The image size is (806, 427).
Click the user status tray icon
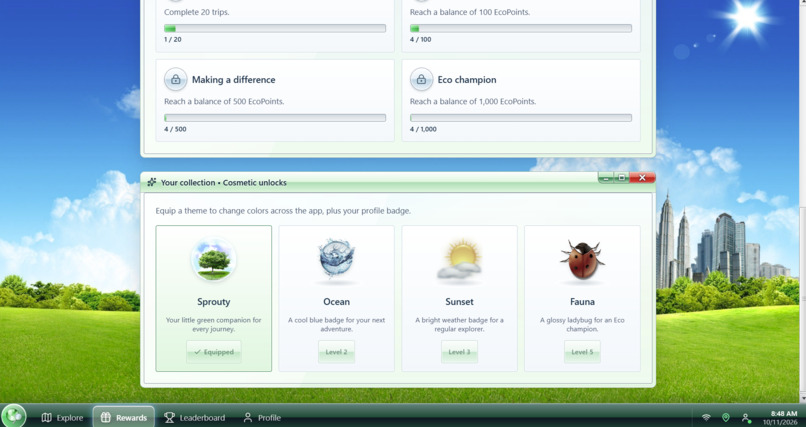746,418
